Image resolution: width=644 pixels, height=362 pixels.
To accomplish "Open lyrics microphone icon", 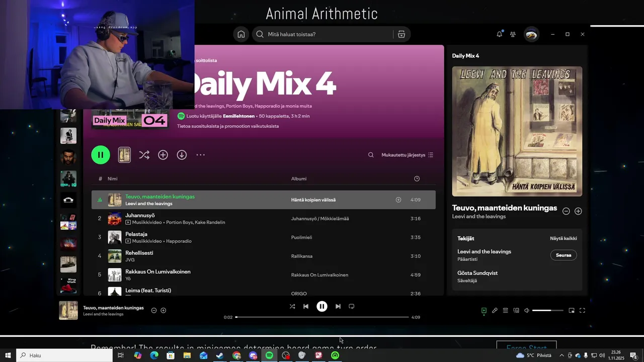I will [x=495, y=310].
